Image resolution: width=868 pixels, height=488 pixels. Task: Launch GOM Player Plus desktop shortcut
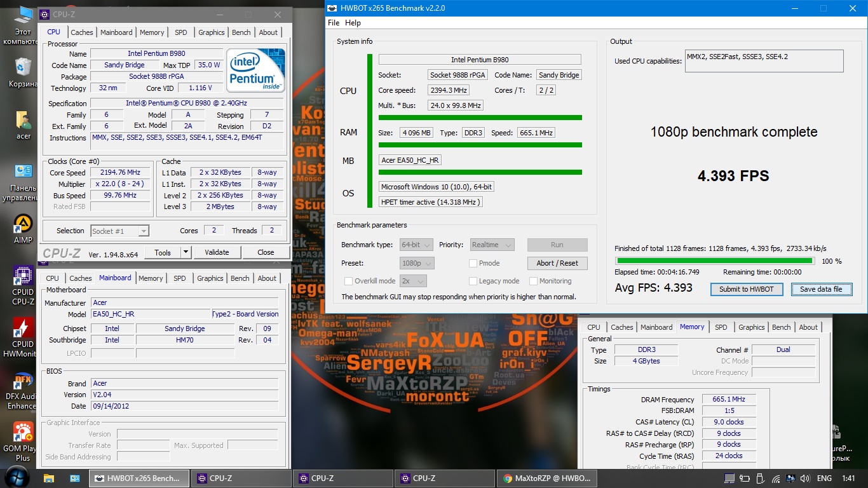click(22, 441)
